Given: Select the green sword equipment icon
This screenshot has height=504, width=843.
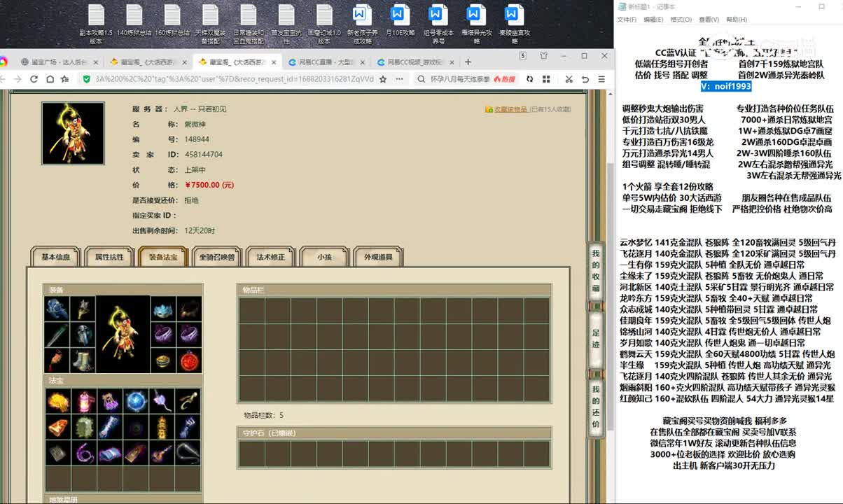Looking at the screenshot, I should tap(57, 335).
